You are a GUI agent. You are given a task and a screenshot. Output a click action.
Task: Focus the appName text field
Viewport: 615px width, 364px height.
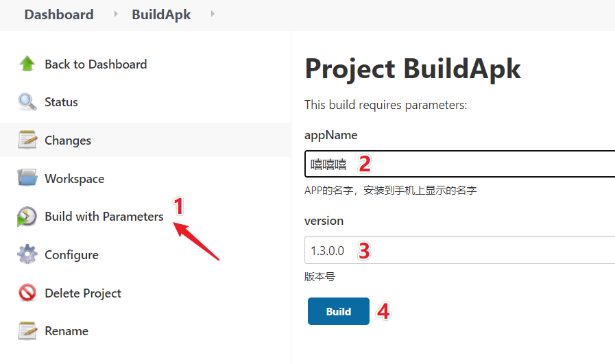pyautogui.click(x=459, y=164)
